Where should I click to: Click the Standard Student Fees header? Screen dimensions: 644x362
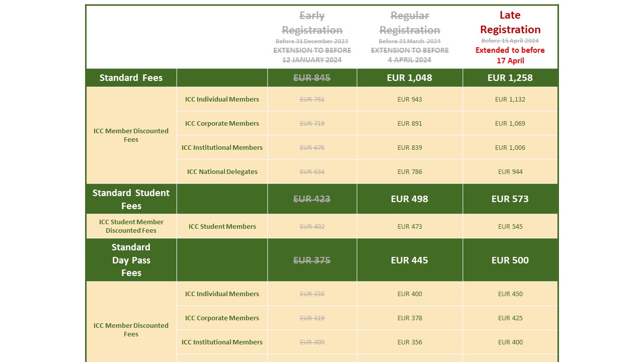click(x=131, y=199)
